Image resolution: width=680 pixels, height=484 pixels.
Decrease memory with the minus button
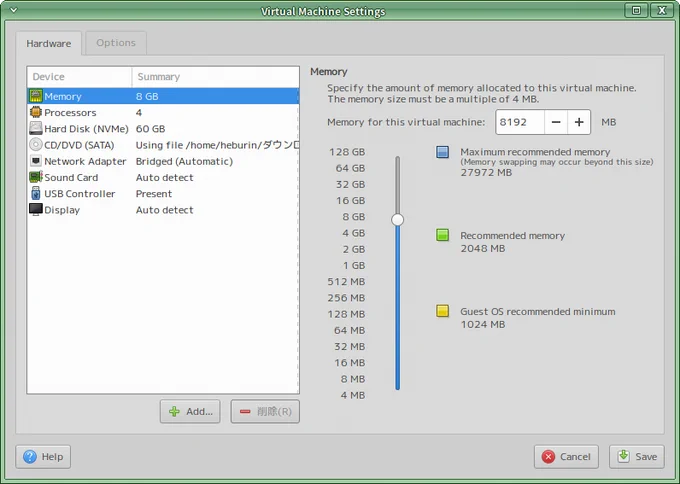(x=556, y=122)
